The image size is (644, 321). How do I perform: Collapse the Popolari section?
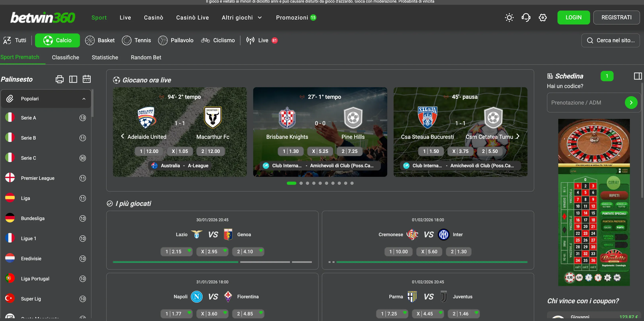[46, 99]
